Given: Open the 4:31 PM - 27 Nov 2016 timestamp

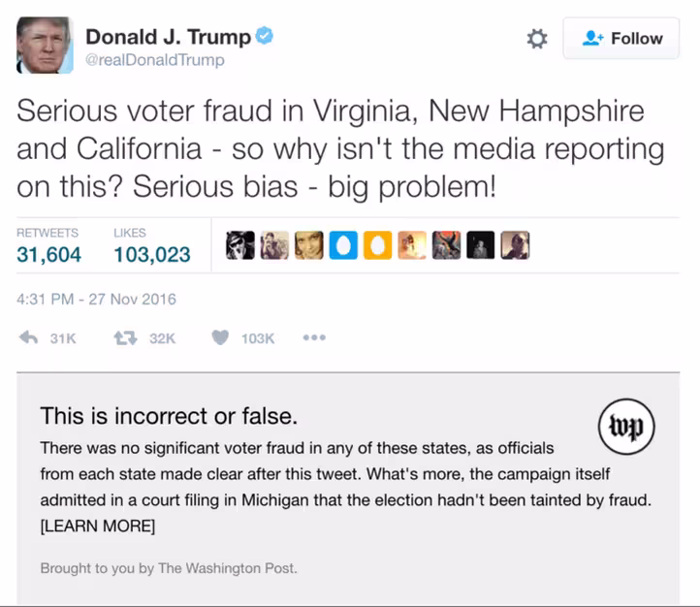Looking at the screenshot, I should (x=96, y=299).
